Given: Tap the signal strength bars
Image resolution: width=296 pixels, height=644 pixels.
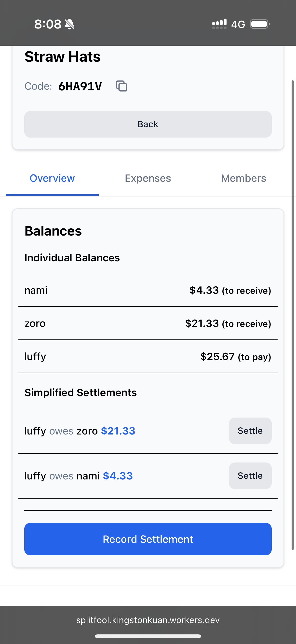Looking at the screenshot, I should (219, 24).
